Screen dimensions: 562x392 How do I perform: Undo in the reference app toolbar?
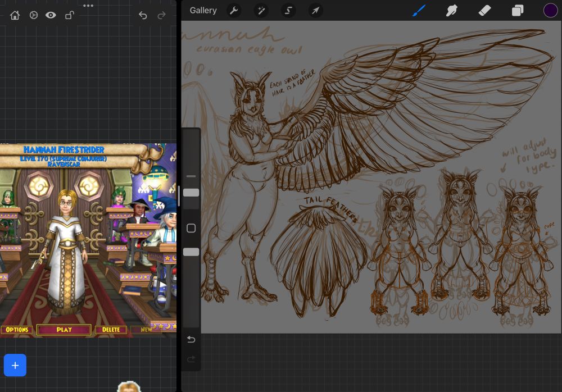pos(143,15)
